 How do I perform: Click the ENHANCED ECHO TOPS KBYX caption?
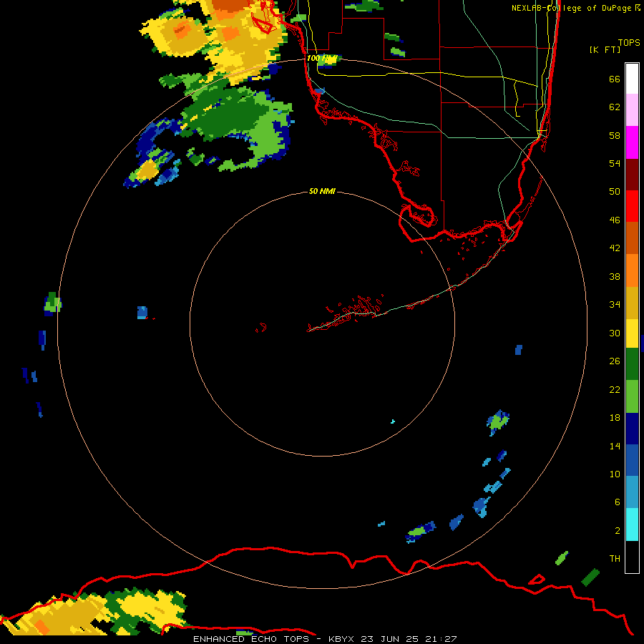[x=325, y=639]
